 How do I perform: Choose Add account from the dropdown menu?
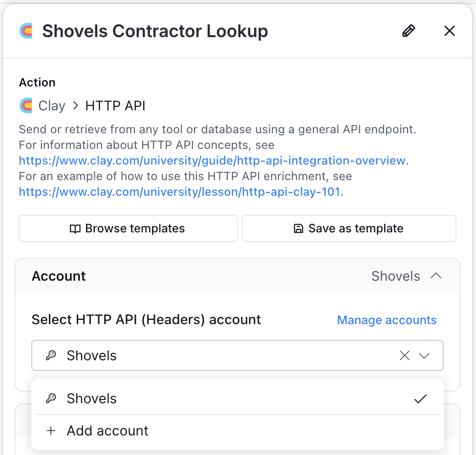click(238, 431)
